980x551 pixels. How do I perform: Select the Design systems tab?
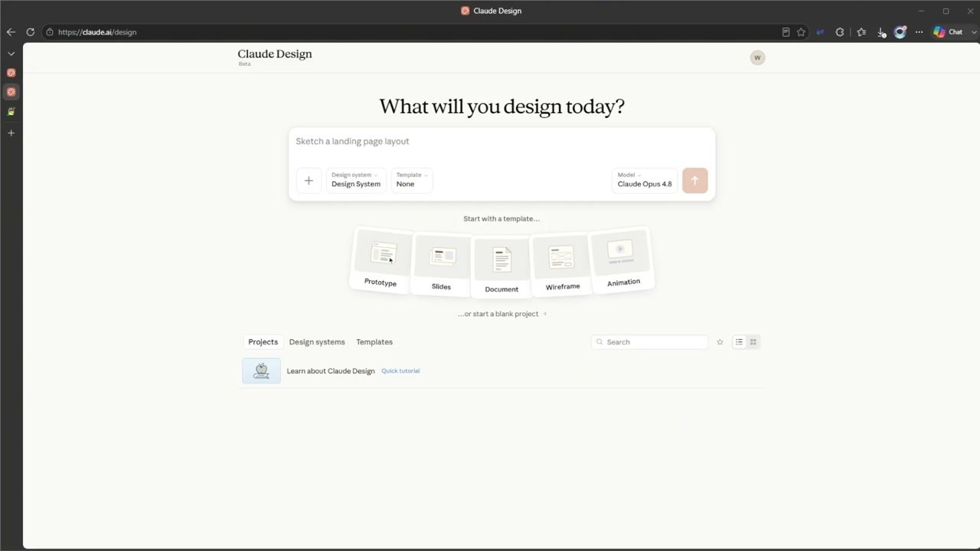pos(317,342)
